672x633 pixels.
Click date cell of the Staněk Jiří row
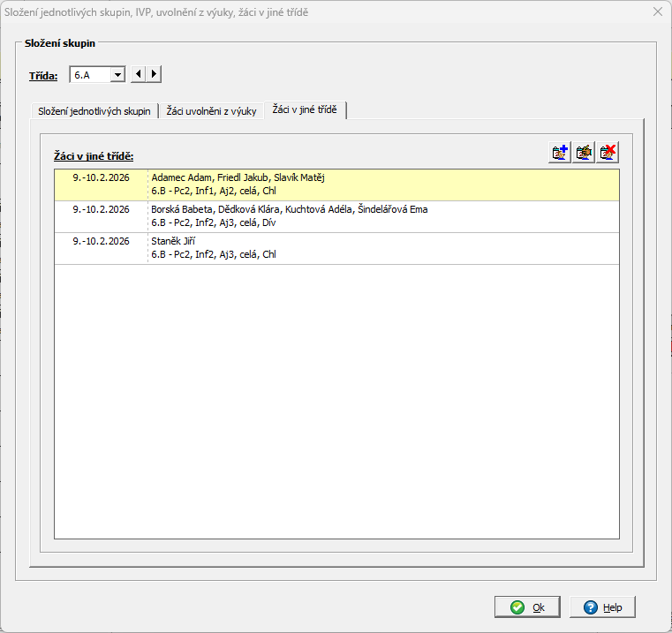[x=101, y=241]
